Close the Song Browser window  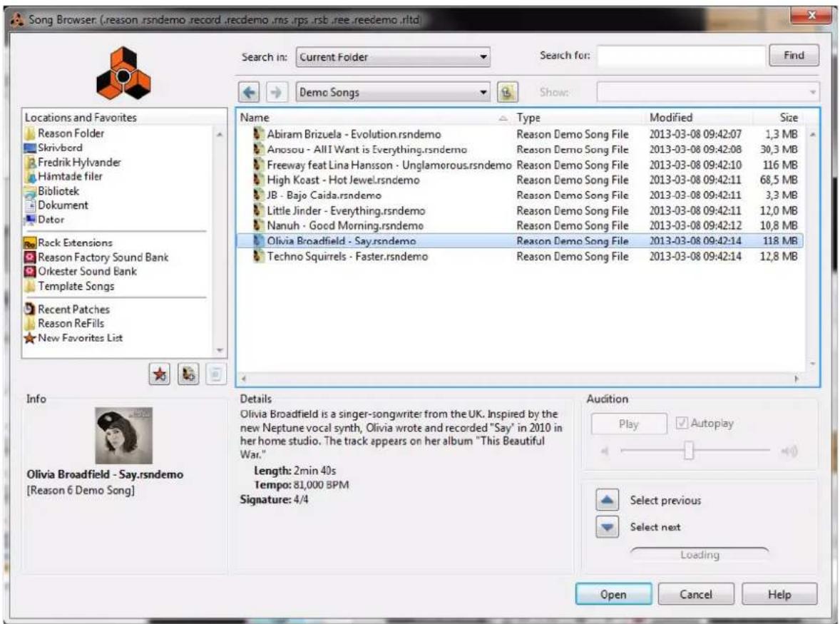click(811, 16)
